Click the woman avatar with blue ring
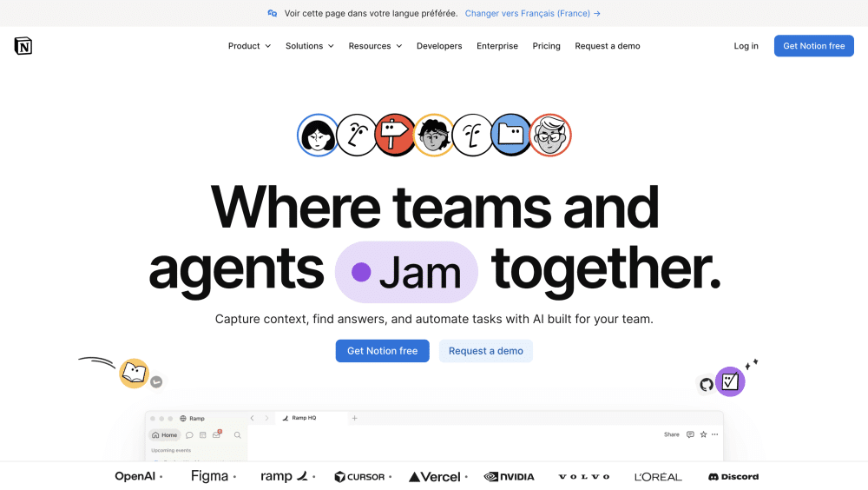This screenshot has height=490, width=868. coord(317,136)
